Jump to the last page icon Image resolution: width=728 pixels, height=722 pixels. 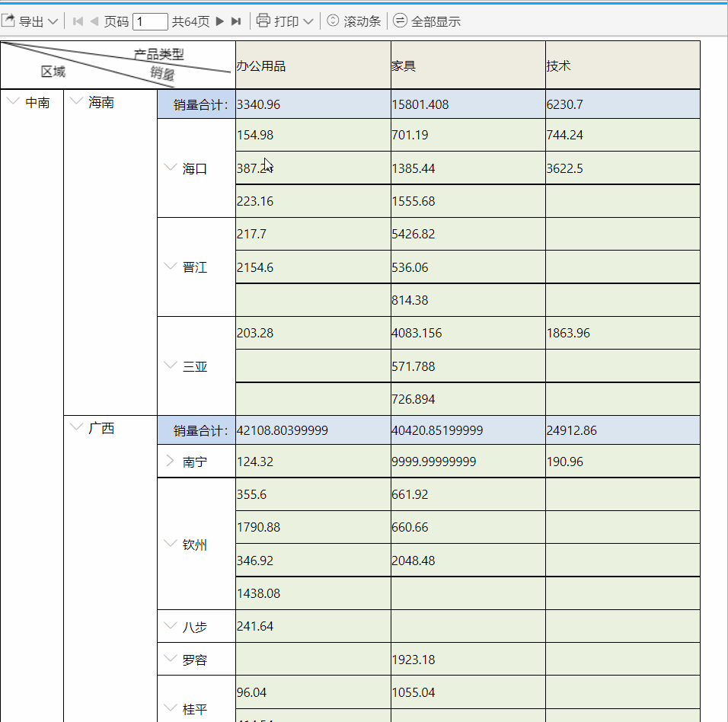click(x=236, y=21)
